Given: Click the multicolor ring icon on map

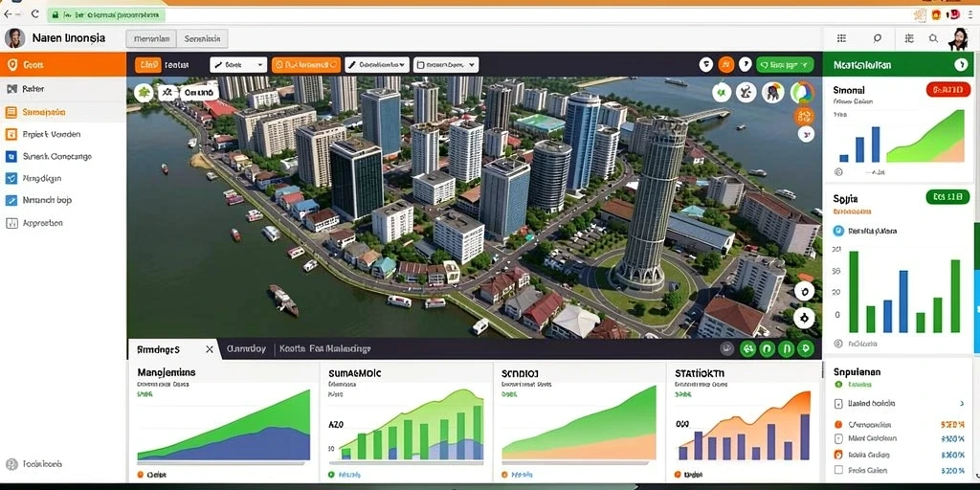Looking at the screenshot, I should [803, 93].
